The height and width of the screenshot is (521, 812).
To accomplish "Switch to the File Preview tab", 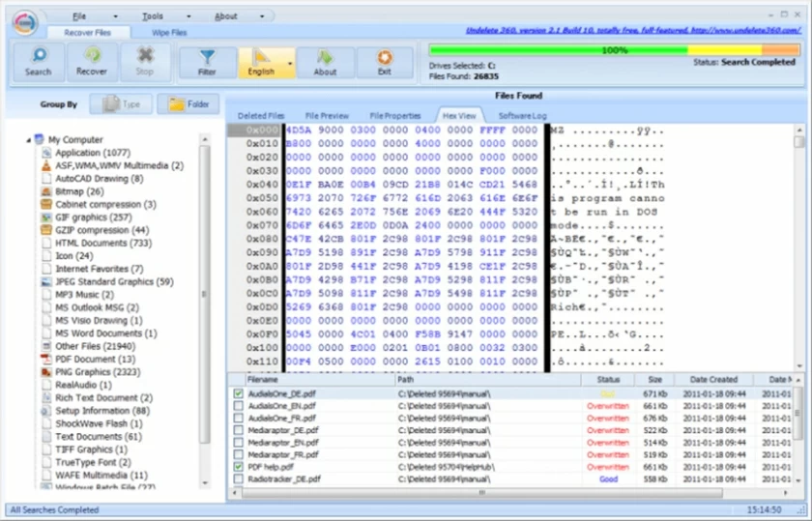I will [x=327, y=116].
